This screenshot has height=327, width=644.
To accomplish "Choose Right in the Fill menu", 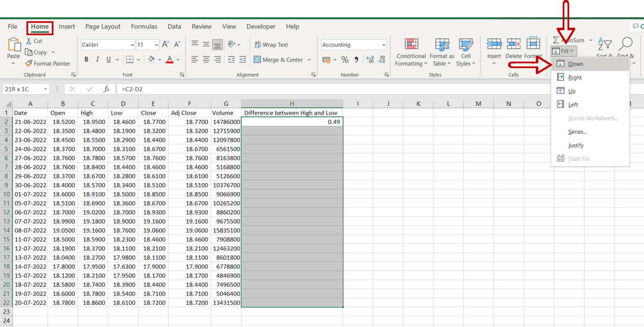I will point(590,78).
